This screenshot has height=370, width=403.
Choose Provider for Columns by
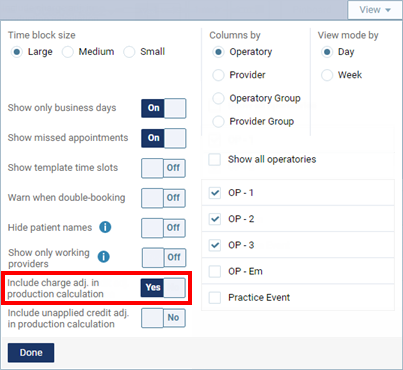218,75
